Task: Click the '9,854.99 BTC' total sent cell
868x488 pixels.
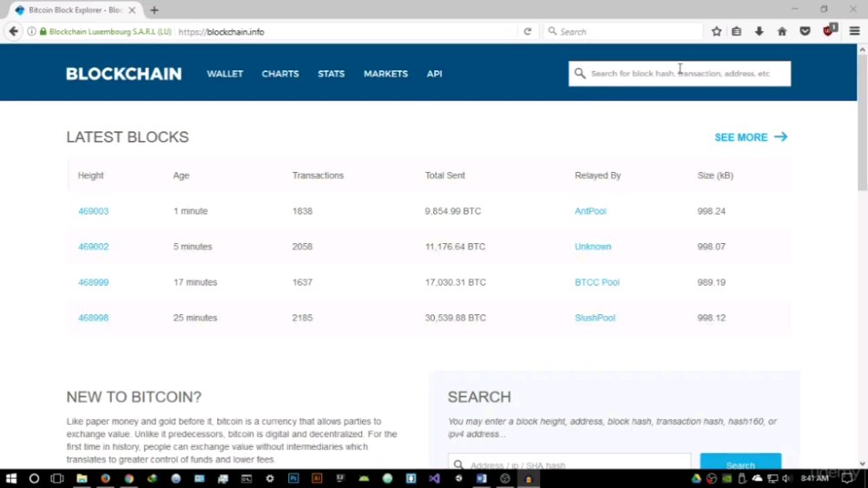Action: [453, 211]
